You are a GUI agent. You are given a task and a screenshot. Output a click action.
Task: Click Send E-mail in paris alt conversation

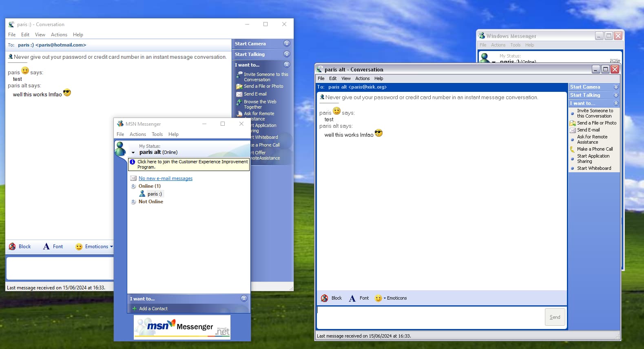585,130
